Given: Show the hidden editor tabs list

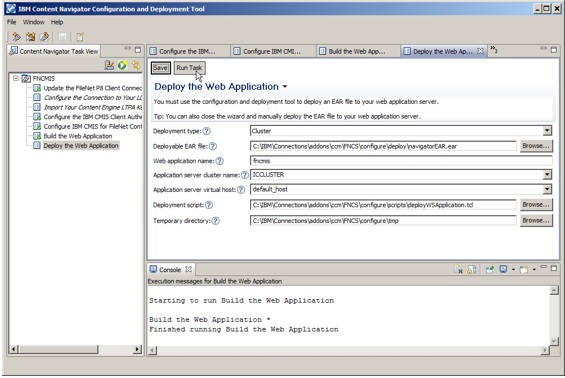Looking at the screenshot, I should click(494, 49).
